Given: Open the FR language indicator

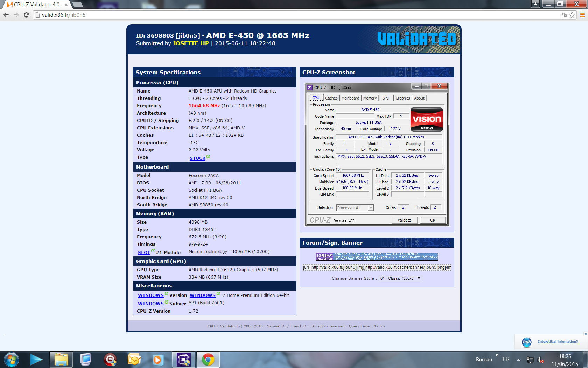Looking at the screenshot, I should [x=506, y=359].
